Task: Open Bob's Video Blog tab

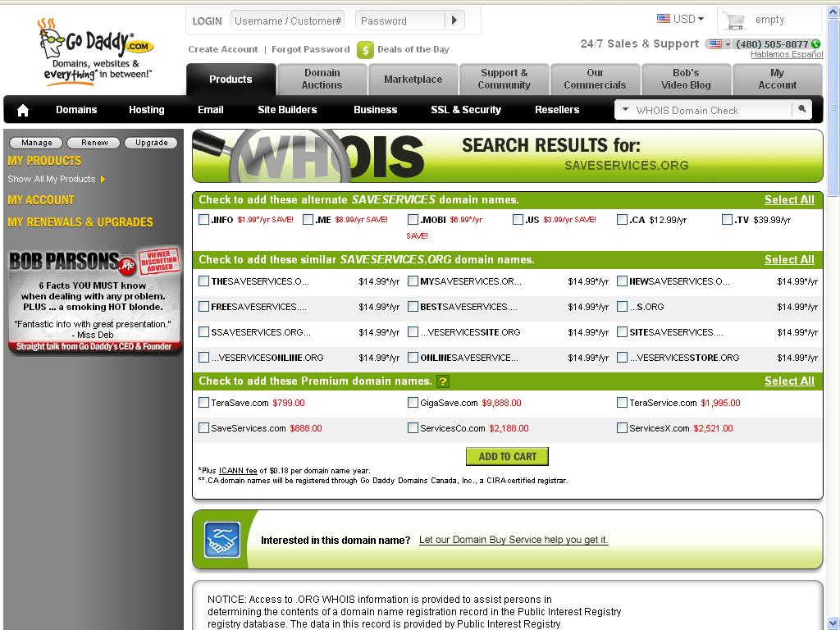Action: [687, 80]
